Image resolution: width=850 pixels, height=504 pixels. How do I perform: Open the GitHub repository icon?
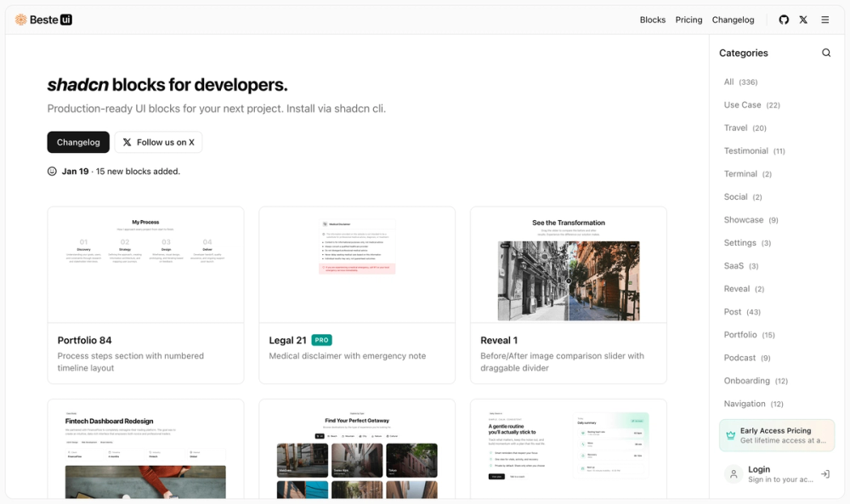pos(783,19)
